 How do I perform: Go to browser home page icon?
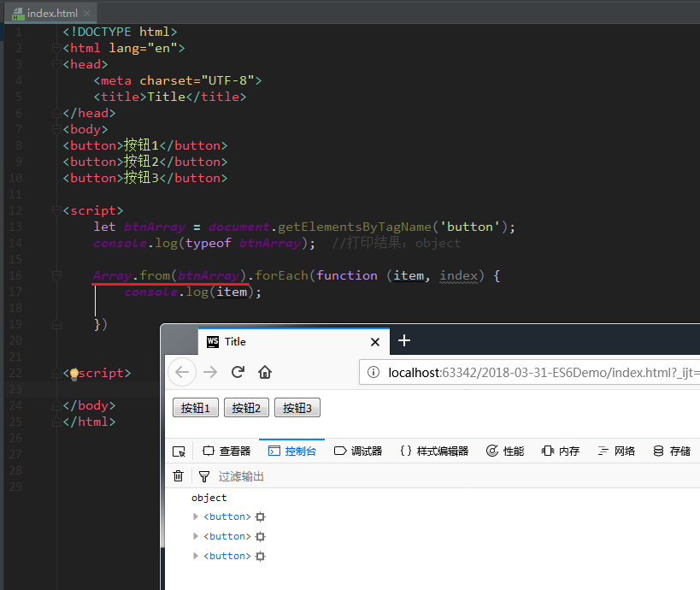(x=265, y=372)
